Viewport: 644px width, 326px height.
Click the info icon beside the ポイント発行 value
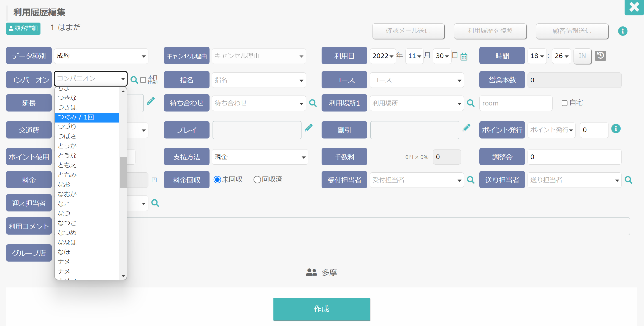point(616,129)
